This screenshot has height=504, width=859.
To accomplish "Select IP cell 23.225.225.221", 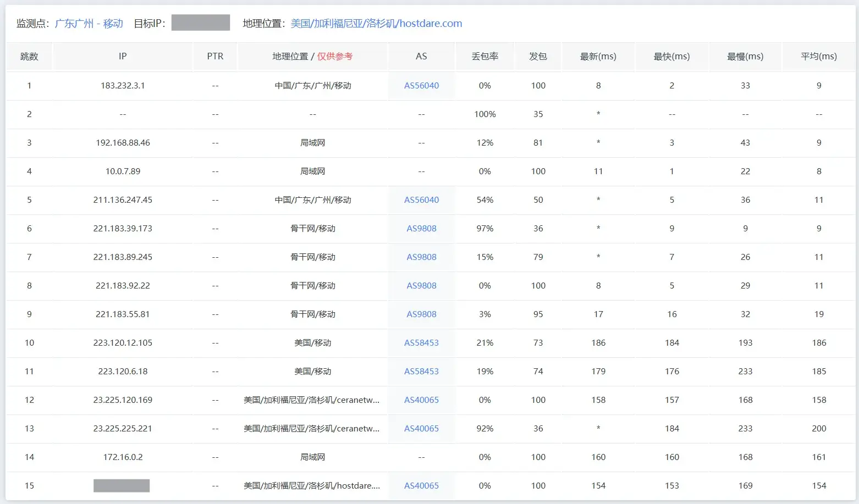I will [123, 429].
